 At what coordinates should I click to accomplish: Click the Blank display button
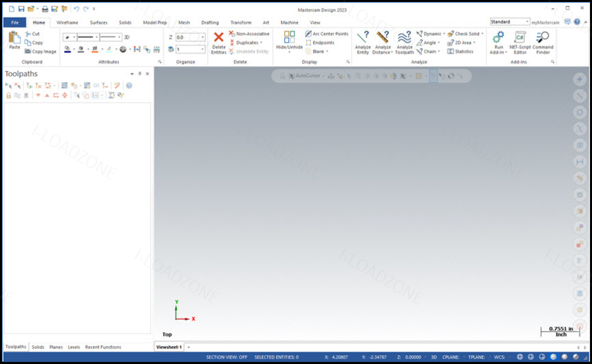pyautogui.click(x=317, y=52)
